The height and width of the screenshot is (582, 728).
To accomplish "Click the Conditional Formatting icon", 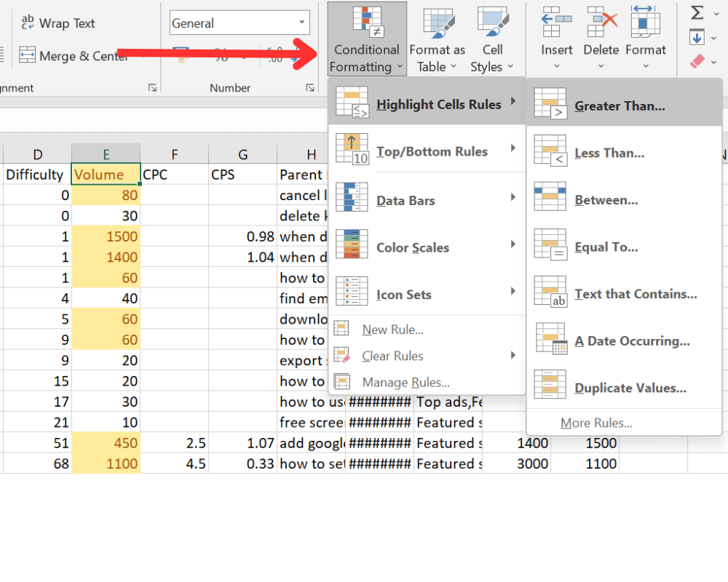I will point(366,20).
